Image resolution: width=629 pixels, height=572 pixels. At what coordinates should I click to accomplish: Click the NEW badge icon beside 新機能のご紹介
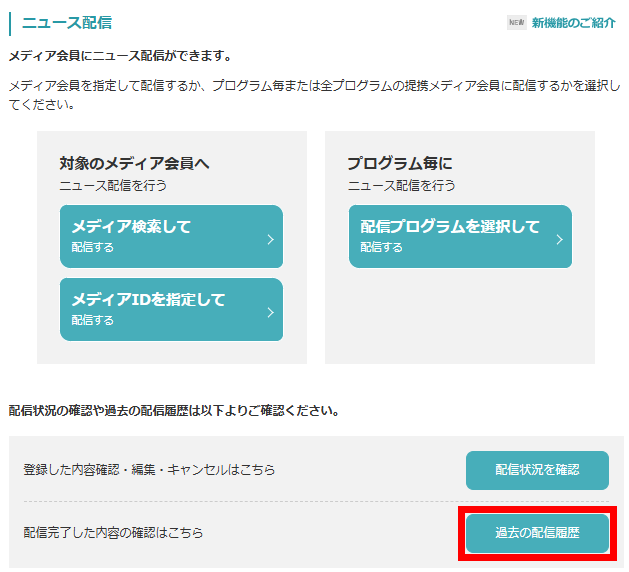516,23
